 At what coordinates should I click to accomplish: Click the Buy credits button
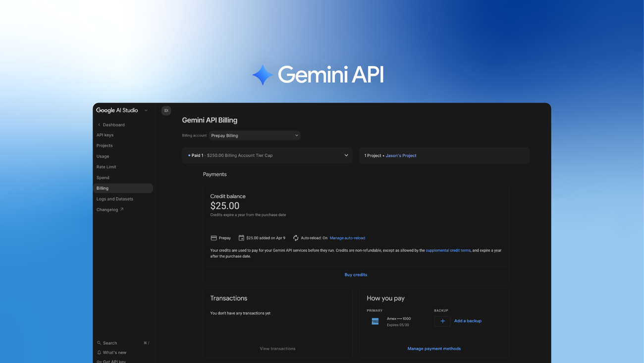coord(356,274)
